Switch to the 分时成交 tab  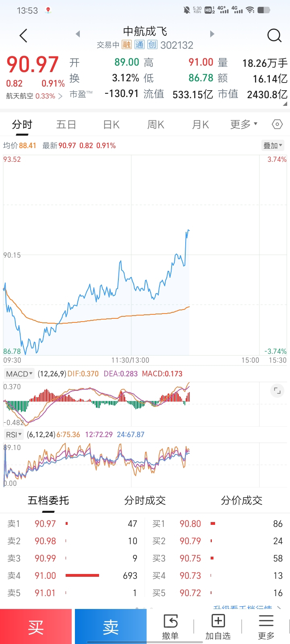click(145, 500)
